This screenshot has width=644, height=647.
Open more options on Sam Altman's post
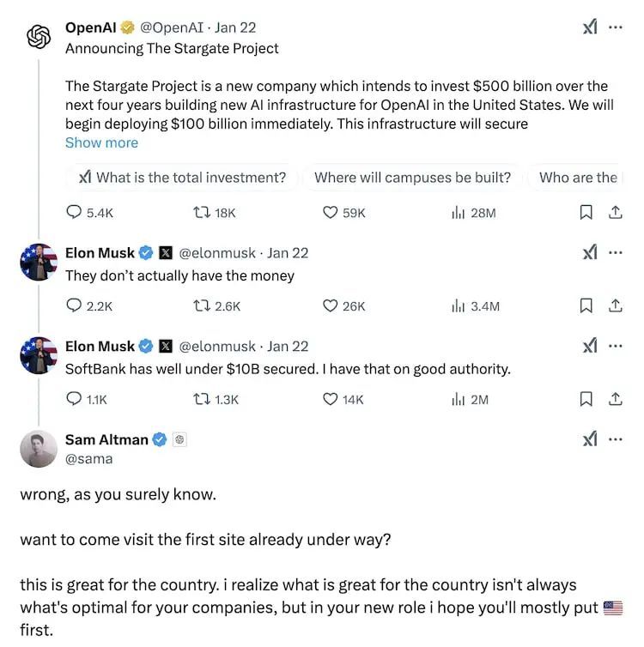tap(615, 439)
